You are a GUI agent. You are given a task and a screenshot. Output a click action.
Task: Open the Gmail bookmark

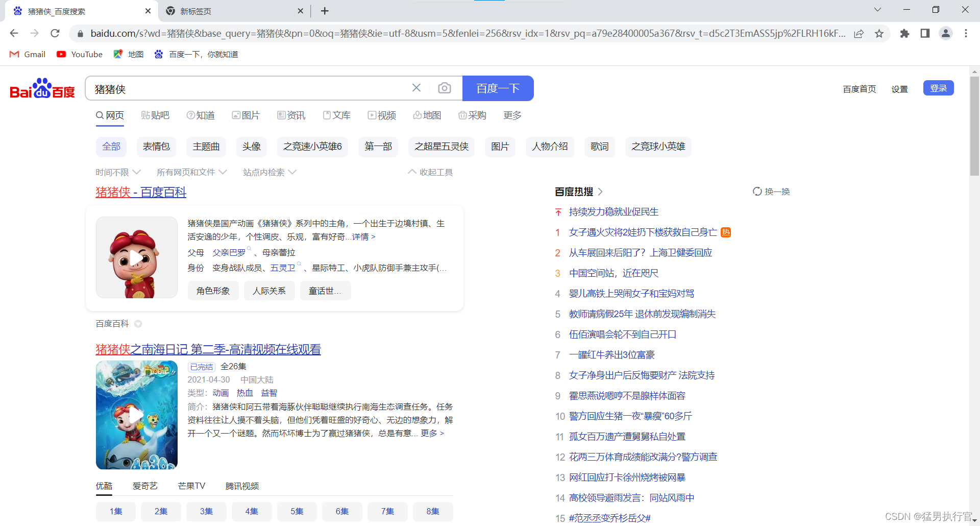pos(28,54)
